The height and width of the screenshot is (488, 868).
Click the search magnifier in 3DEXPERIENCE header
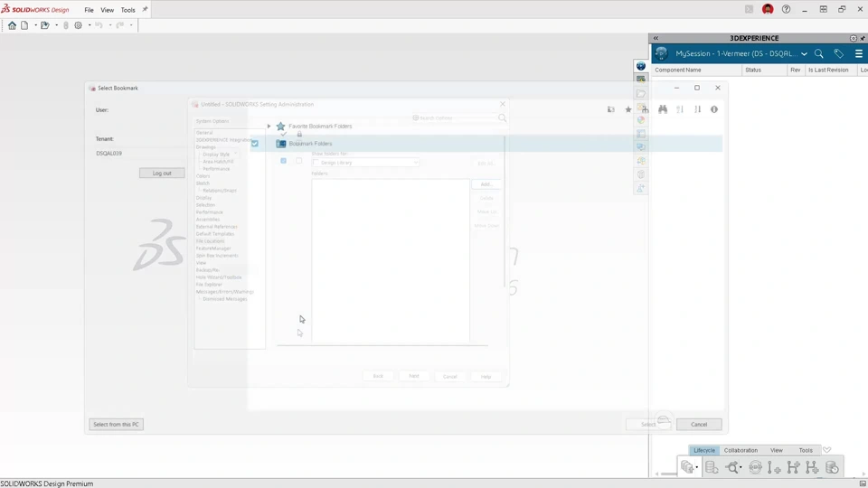819,53
